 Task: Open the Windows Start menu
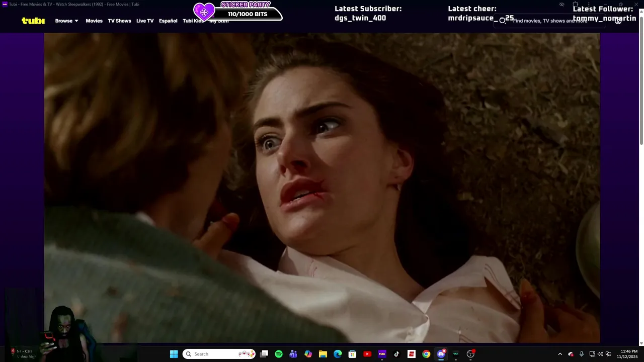pyautogui.click(x=174, y=354)
